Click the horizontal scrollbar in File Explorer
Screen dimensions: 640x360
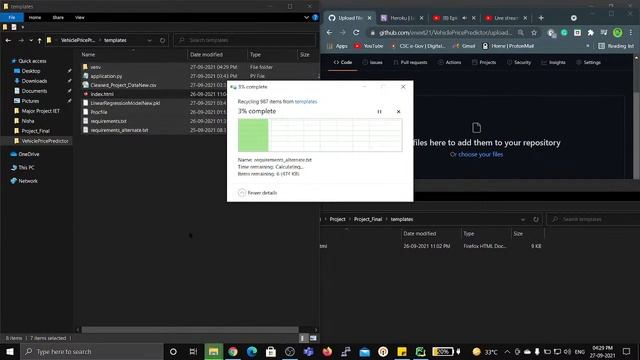(190, 329)
